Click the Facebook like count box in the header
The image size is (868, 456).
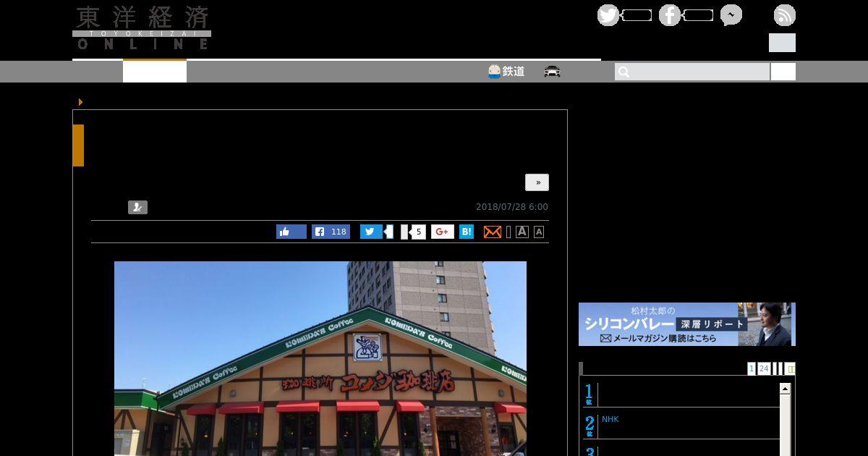click(x=699, y=15)
